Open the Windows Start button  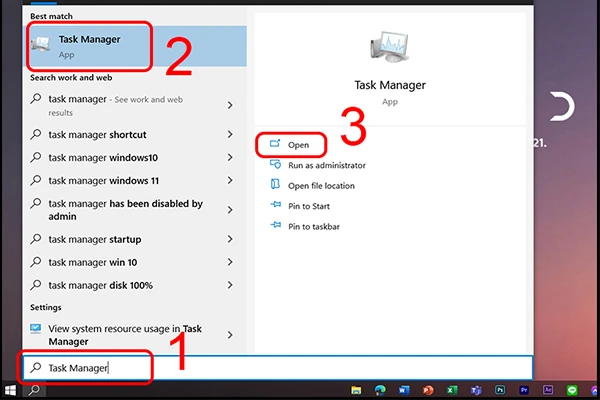[10, 390]
